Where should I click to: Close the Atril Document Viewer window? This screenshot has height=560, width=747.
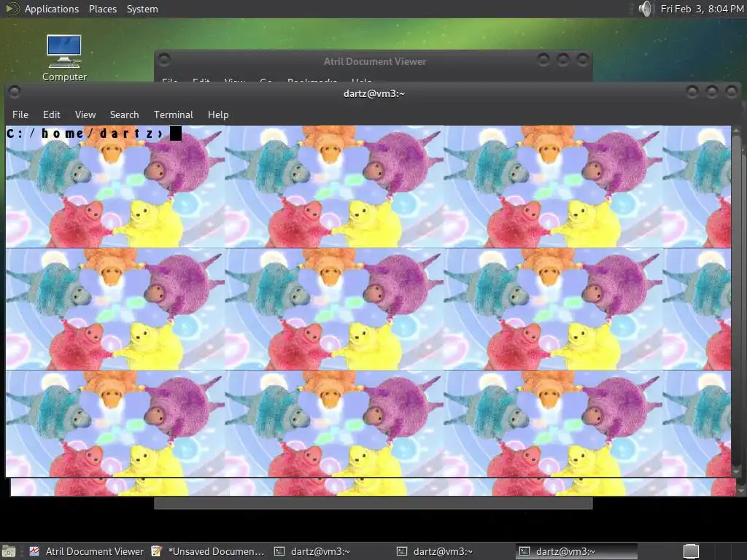pyautogui.click(x=582, y=59)
